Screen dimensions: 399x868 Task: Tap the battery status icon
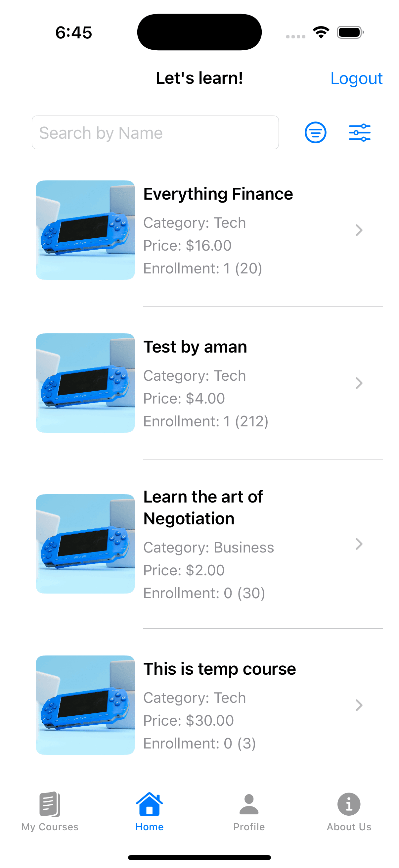(350, 32)
